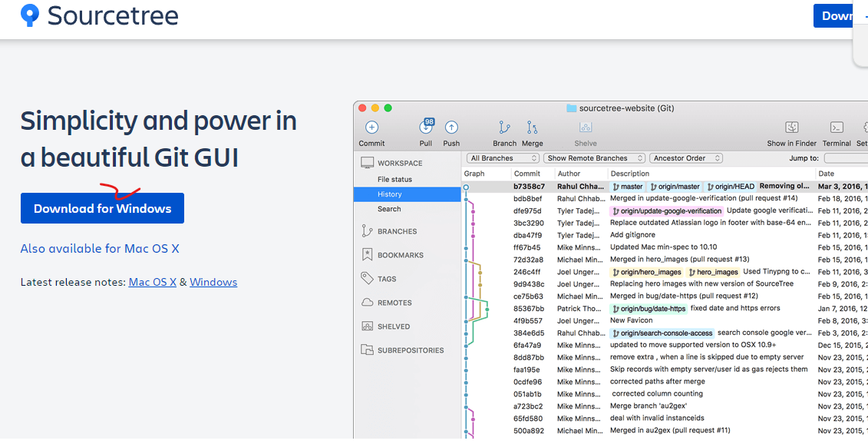Select History in sidebar

[x=407, y=194]
